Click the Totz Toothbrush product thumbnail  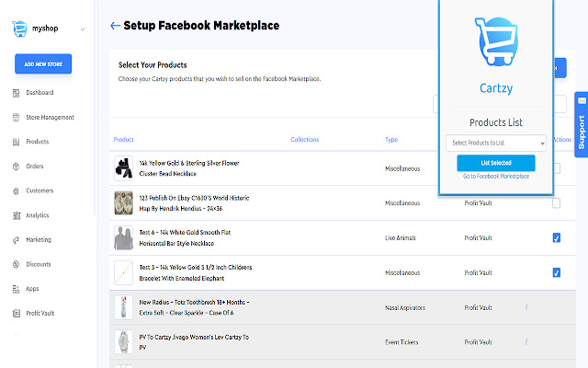(123, 307)
